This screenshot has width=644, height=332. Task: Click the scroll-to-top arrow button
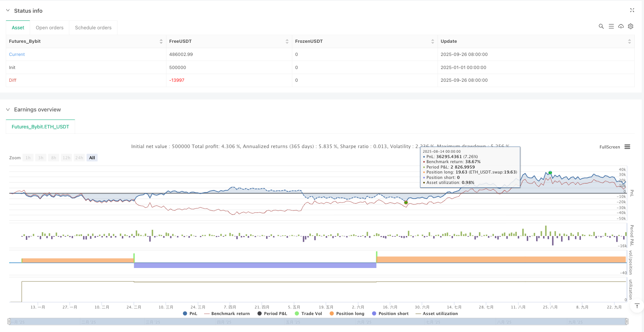click(x=637, y=306)
